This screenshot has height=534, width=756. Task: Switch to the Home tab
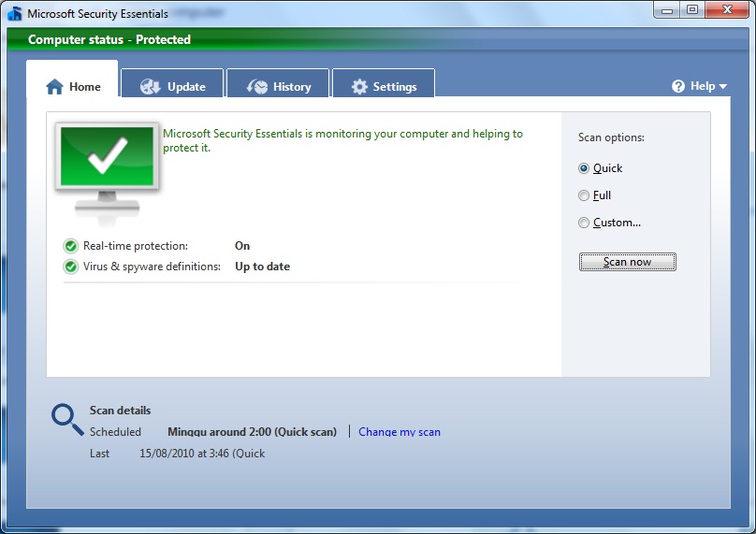[x=72, y=79]
